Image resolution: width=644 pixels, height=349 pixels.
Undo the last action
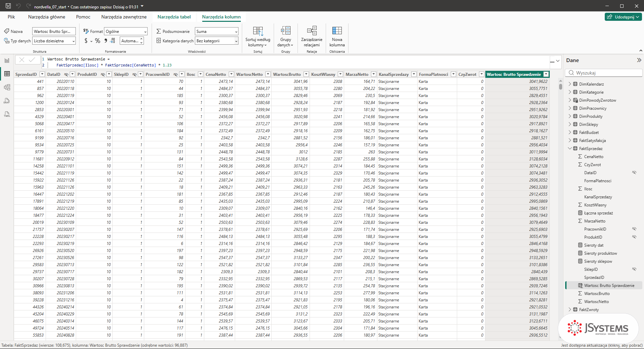pyautogui.click(x=18, y=6)
